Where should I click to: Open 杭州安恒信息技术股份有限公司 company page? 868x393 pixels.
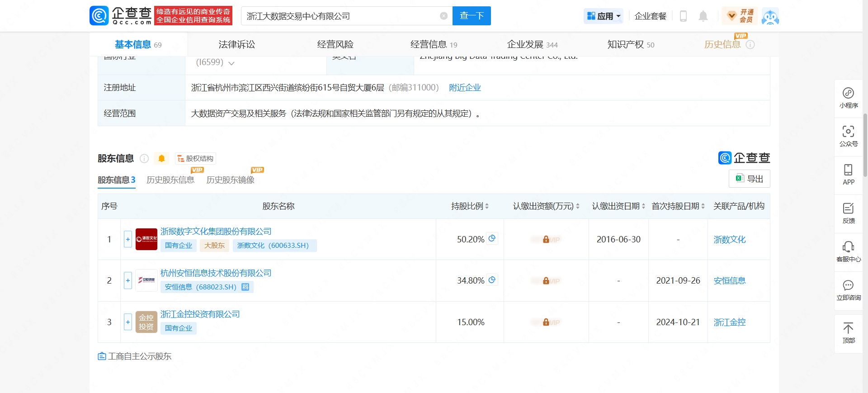216,273
